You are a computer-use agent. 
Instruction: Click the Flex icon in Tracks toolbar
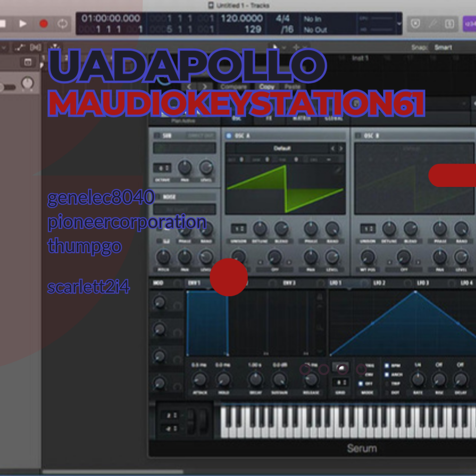click(35, 47)
